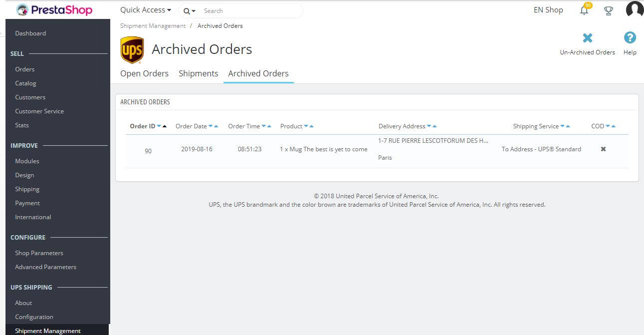The width and height of the screenshot is (644, 335).
Task: Switch to the Open Orders tab
Action: tap(145, 73)
